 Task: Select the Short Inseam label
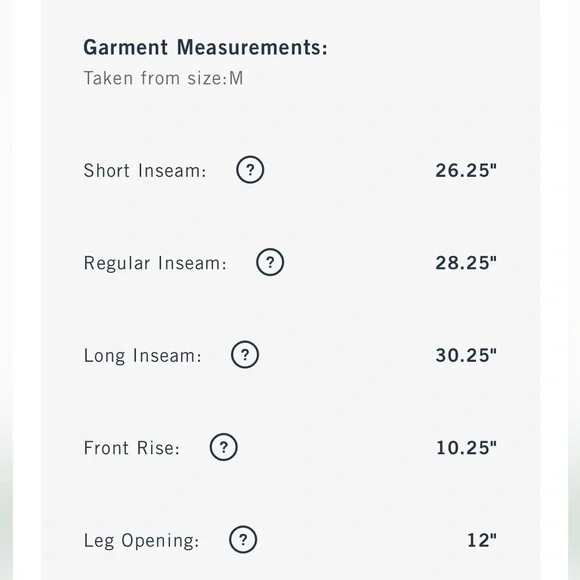pos(145,171)
